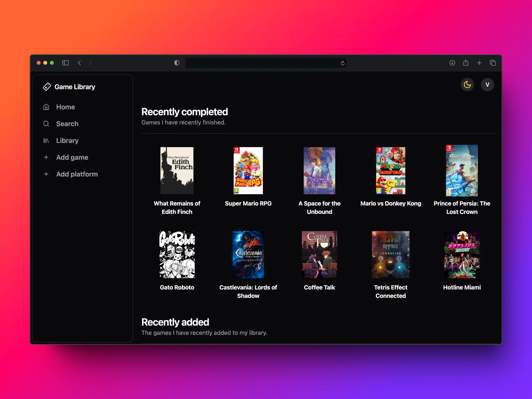Go back with the browser back arrow
Screen dimensions: 532x399
point(80,63)
